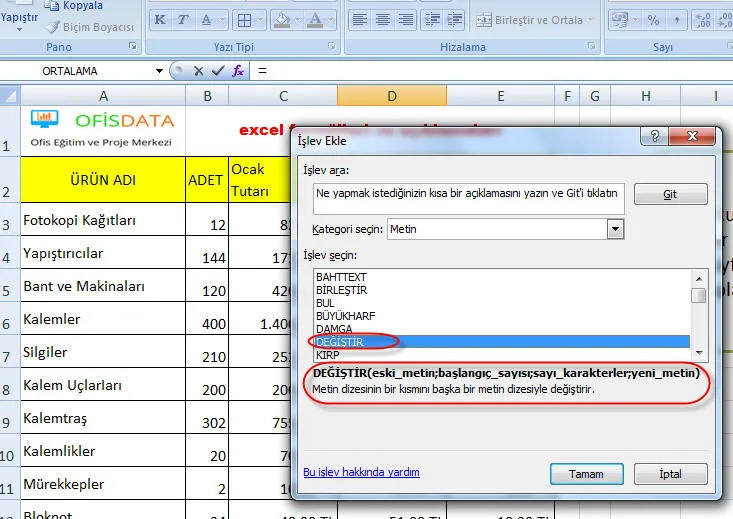Open the Bu işlev hakkında yardım link
The image size is (733, 519).
361,472
